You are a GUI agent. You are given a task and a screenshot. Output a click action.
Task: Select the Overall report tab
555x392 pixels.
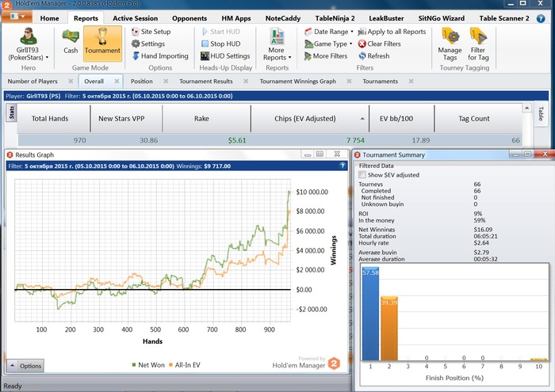[94, 82]
